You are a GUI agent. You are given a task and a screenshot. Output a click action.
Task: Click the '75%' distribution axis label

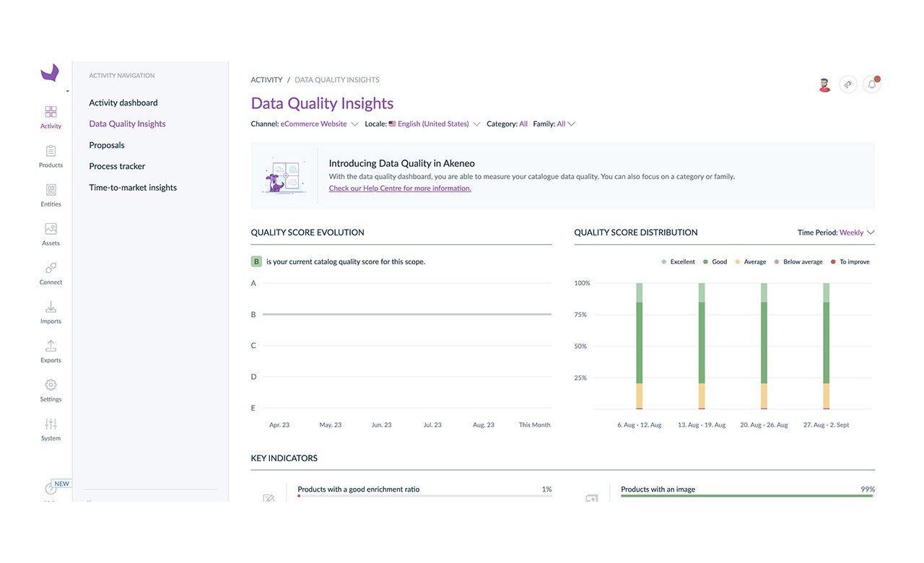pos(582,315)
